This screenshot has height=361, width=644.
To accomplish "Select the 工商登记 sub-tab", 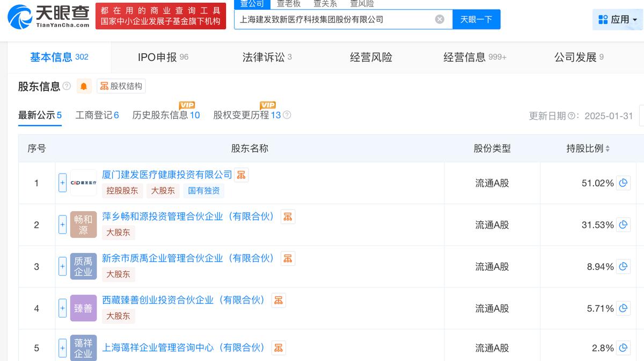I will tap(97, 115).
